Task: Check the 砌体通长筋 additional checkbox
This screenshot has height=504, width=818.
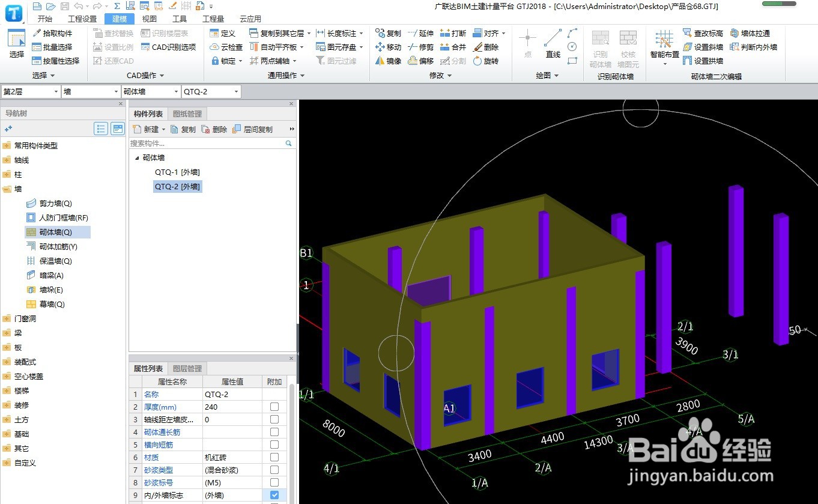Action: coord(274,432)
